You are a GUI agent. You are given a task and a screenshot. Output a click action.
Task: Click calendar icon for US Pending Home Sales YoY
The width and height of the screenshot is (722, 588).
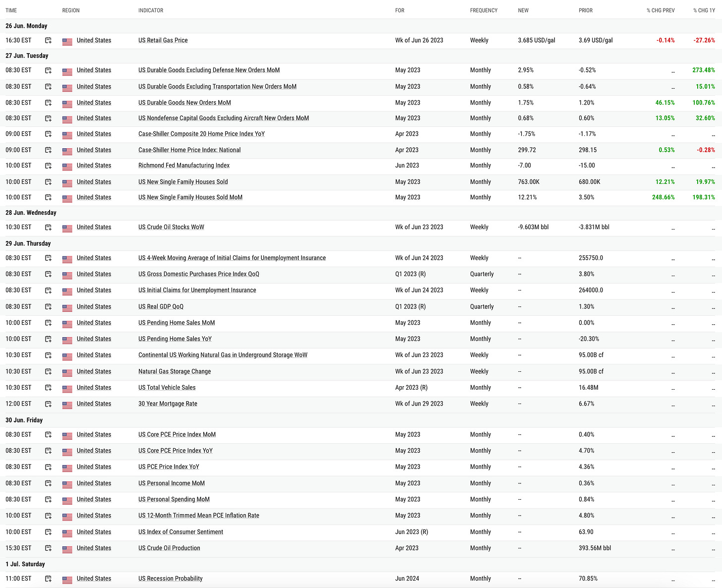point(48,339)
